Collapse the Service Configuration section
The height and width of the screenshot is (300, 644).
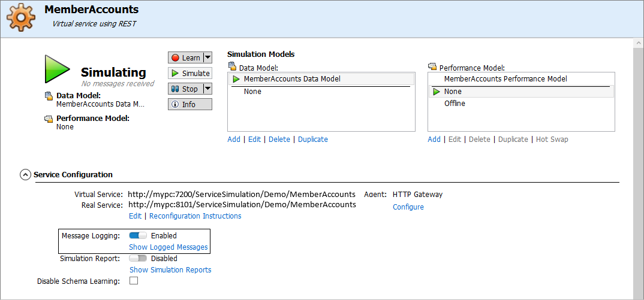tap(25, 175)
